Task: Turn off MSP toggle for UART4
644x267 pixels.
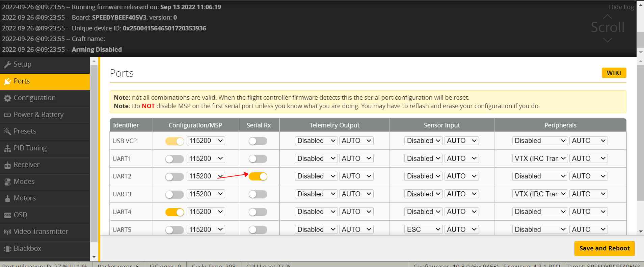Action: (175, 212)
